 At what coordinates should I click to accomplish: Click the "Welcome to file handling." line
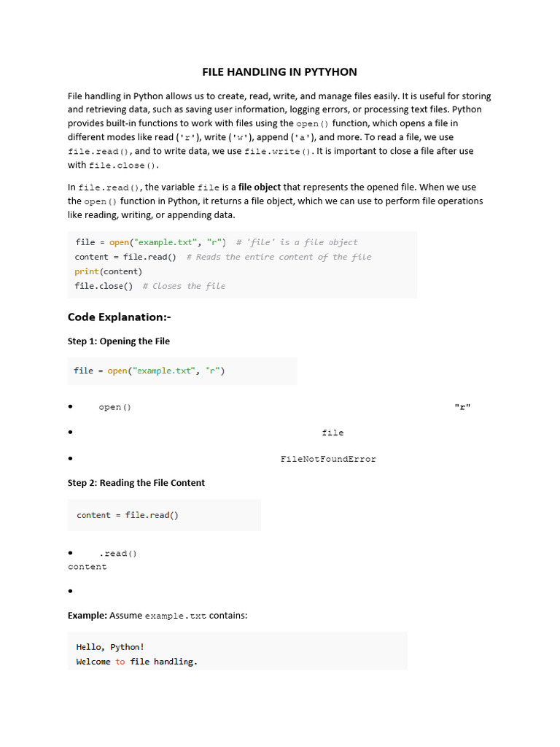136,662
